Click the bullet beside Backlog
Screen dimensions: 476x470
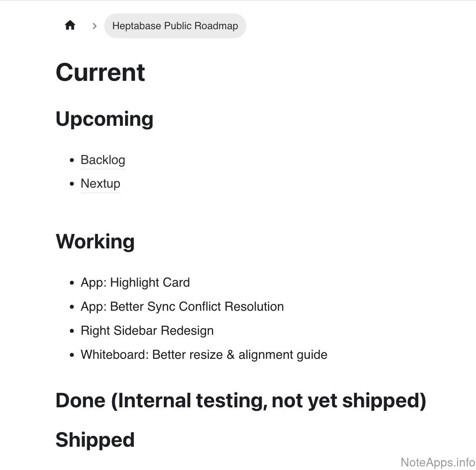(x=71, y=160)
